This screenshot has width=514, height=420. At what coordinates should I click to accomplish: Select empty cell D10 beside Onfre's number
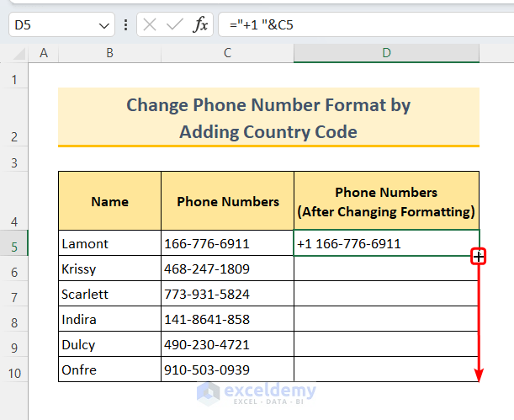pos(386,369)
